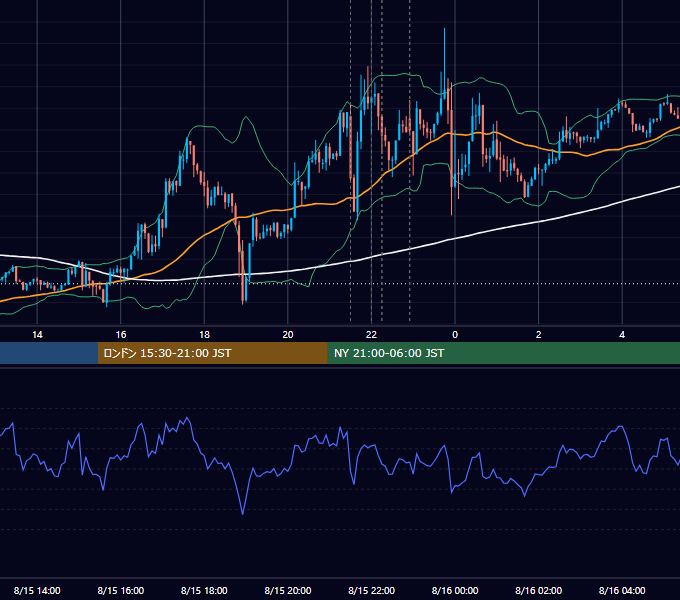The width and height of the screenshot is (680, 600).
Task: Click hour label 20 on price chart axis
Action: click(x=288, y=335)
